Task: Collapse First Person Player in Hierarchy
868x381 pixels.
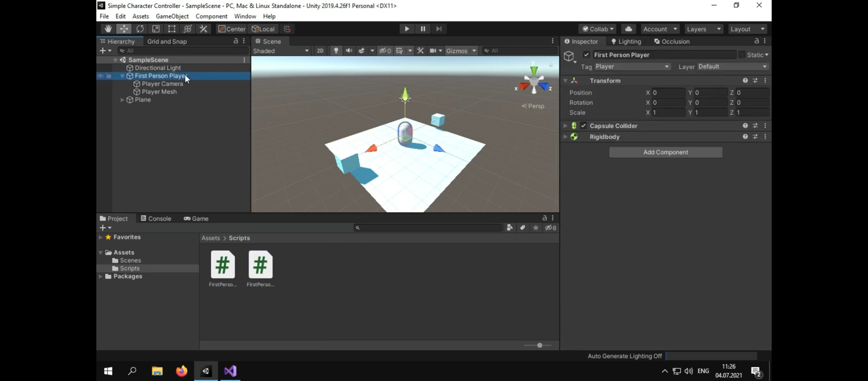Action: pos(122,76)
